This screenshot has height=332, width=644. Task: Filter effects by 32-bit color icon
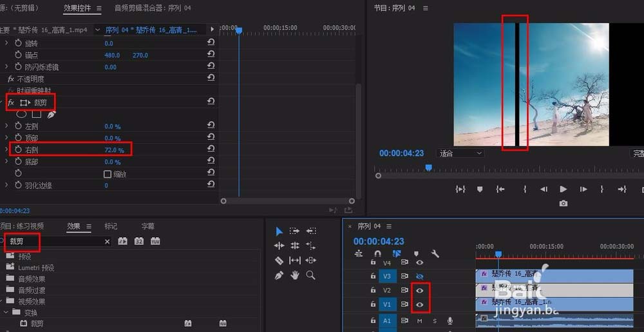139,241
